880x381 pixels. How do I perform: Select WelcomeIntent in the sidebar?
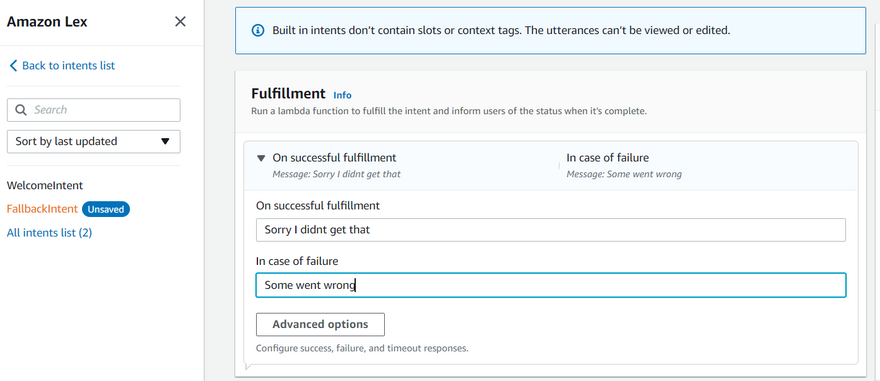[x=45, y=185]
